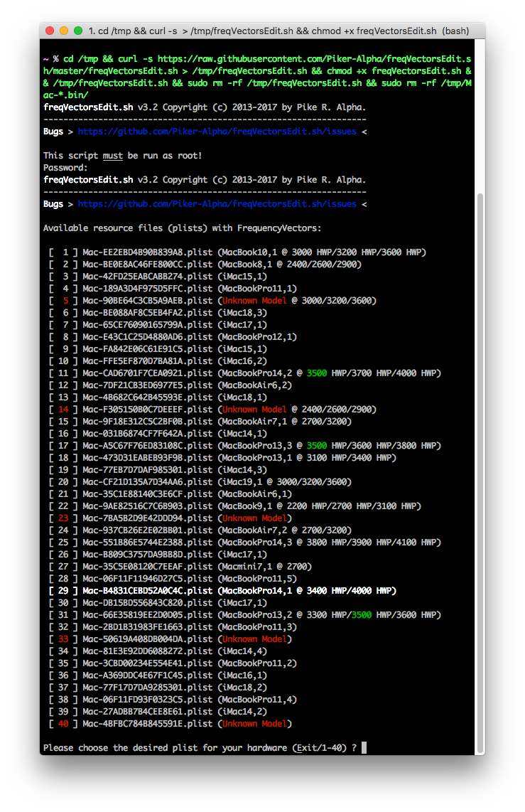525x812 pixels.
Task: Click green 3500 in MacBookPro13,2 row
Action: (x=362, y=615)
